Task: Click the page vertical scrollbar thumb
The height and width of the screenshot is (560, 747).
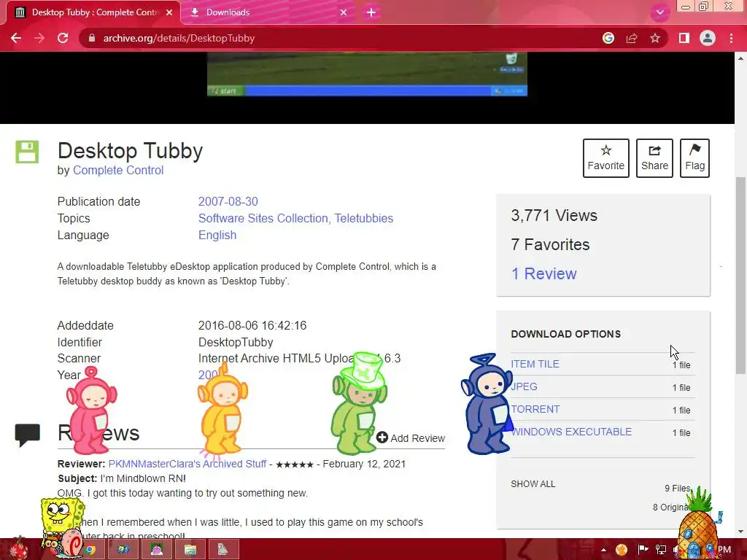Action: (740, 275)
